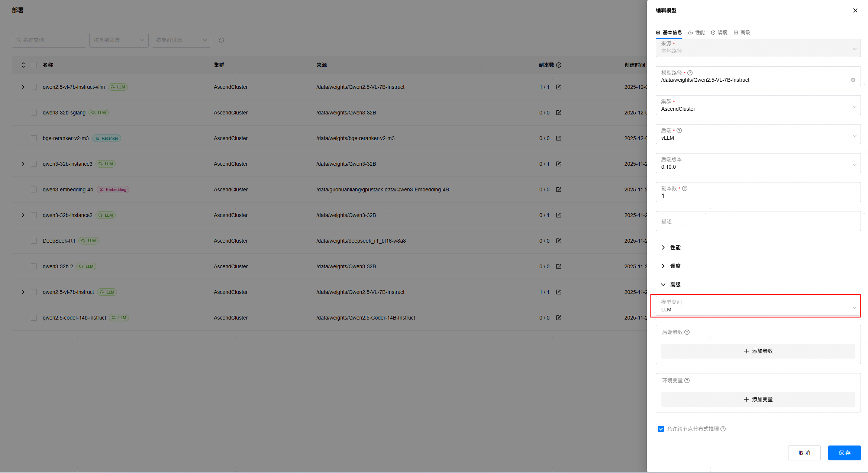Expand the qwen3-32b-instance3 row

click(23, 164)
